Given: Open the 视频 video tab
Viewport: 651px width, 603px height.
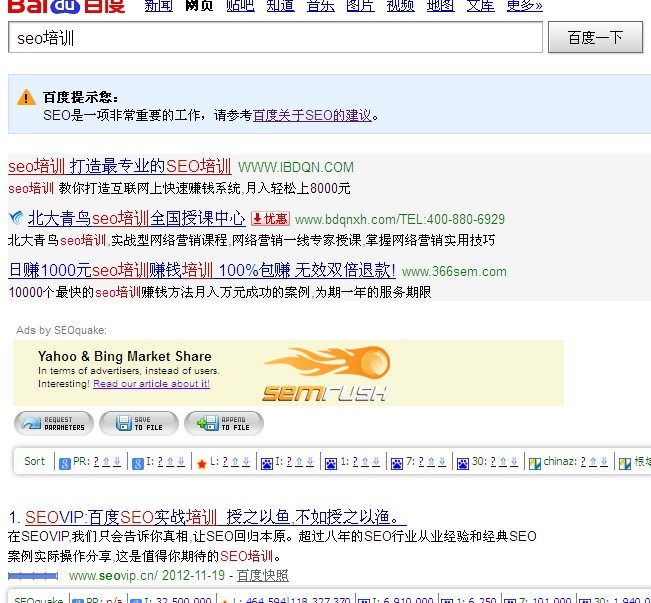Looking at the screenshot, I should (400, 6).
